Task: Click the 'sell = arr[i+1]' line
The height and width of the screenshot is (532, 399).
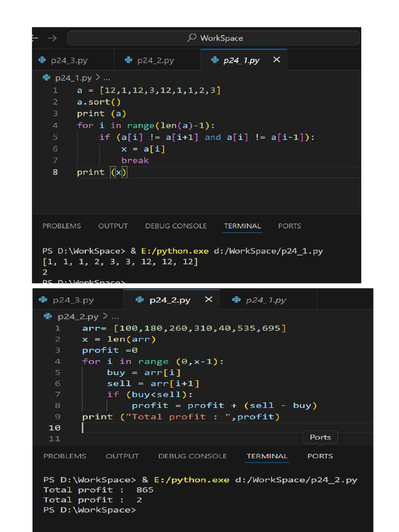Action: pyautogui.click(x=153, y=383)
